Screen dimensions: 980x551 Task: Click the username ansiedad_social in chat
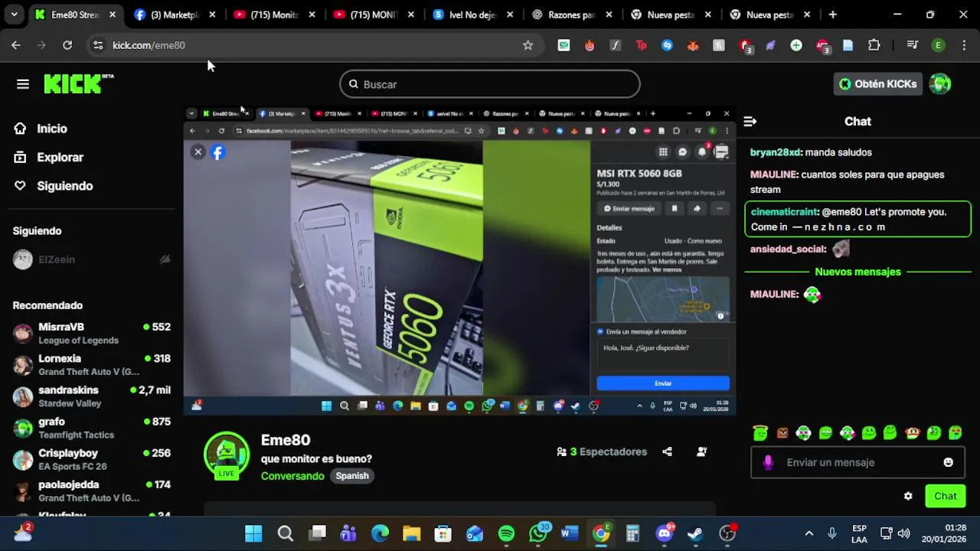click(x=788, y=249)
